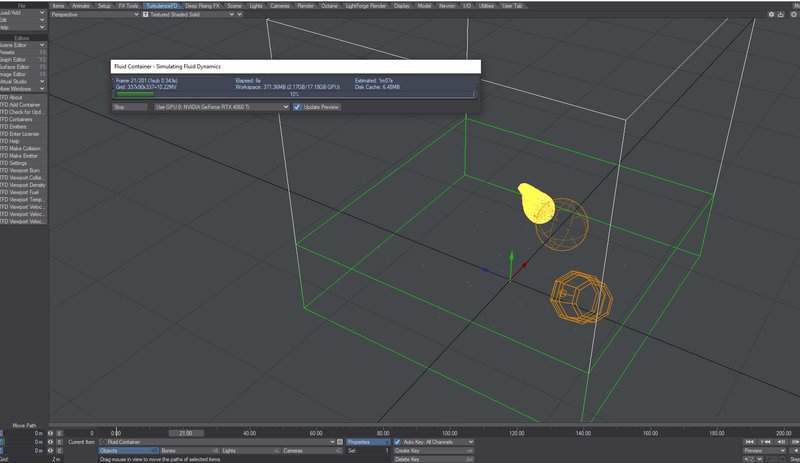Click TFD Emitters
The width and height of the screenshot is (800, 463).
point(23,127)
